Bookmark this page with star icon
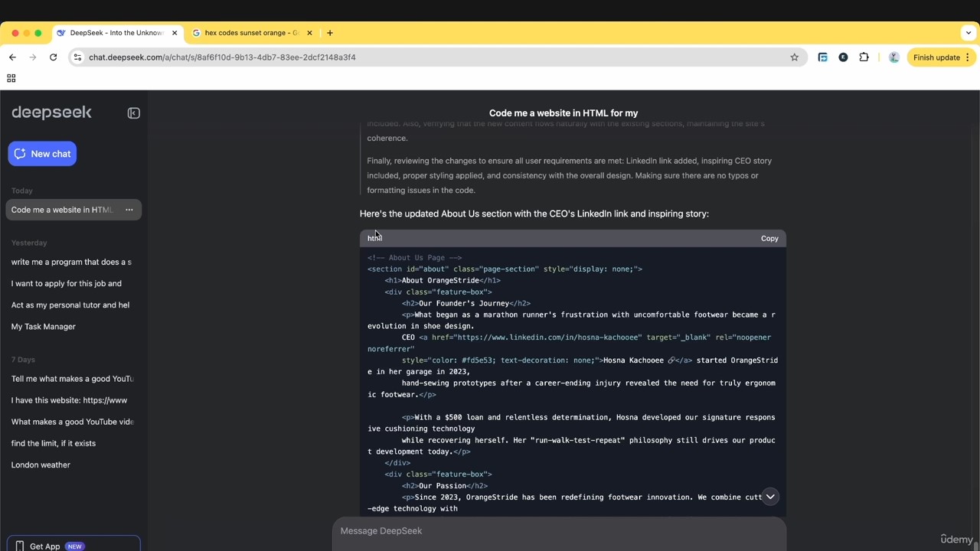The image size is (980, 551). [794, 57]
